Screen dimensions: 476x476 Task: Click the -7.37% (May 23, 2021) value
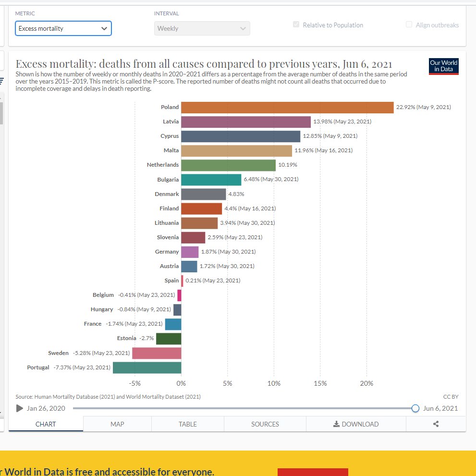(x=82, y=367)
